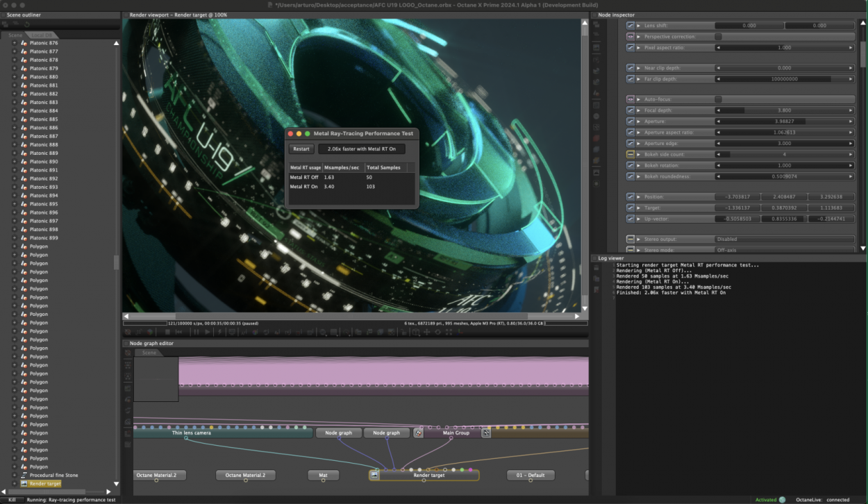Toggle the Auto-focus checkbox
The width and height of the screenshot is (868, 504).
click(718, 99)
